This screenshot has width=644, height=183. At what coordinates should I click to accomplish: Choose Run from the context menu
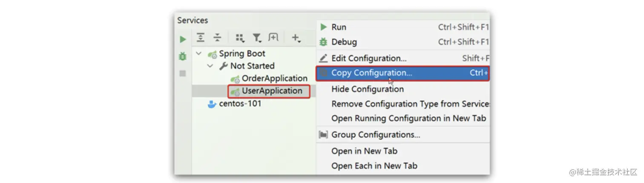[x=339, y=27]
